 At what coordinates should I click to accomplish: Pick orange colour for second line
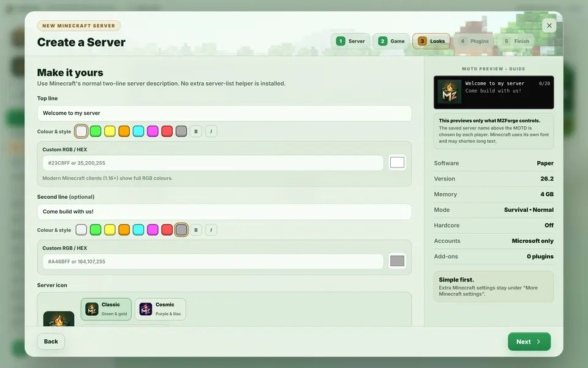click(124, 230)
